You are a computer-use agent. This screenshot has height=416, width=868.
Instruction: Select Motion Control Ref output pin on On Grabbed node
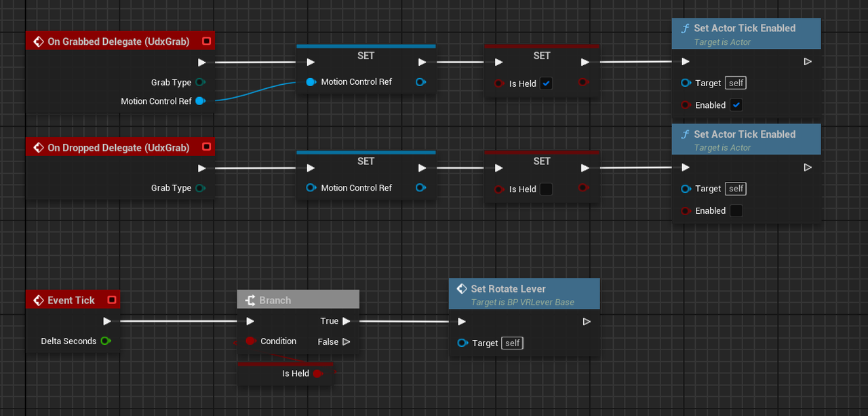coord(200,101)
